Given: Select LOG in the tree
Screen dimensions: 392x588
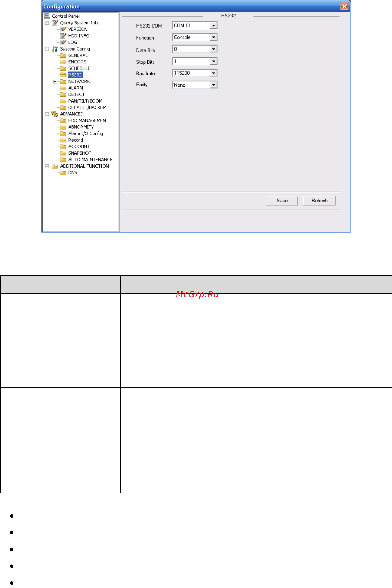Looking at the screenshot, I should click(x=73, y=42).
